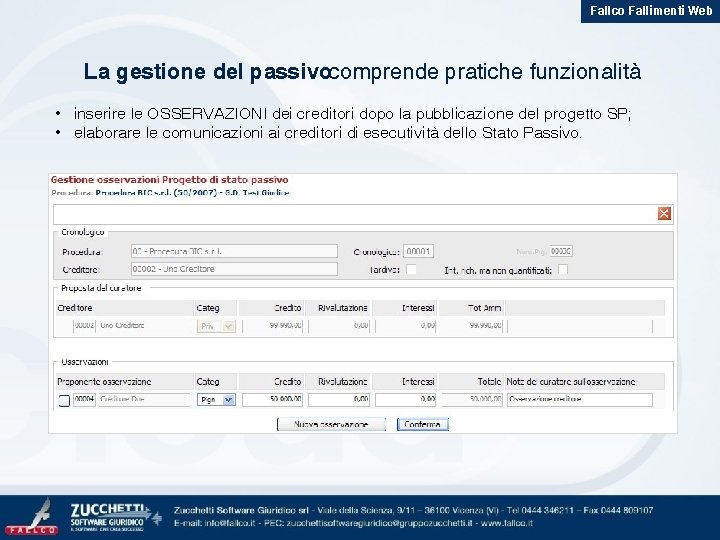
Task: Click the observation Rivalutazione field showing 0,00
Action: click(x=339, y=399)
